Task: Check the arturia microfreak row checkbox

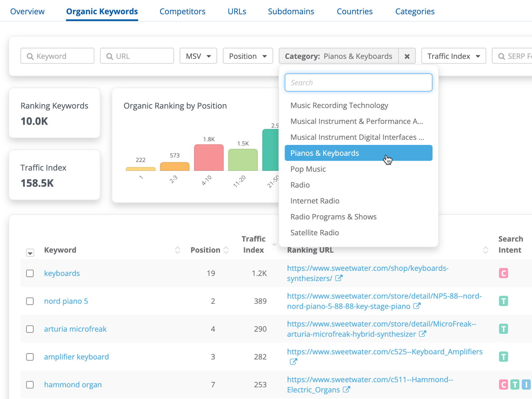Action: click(30, 329)
